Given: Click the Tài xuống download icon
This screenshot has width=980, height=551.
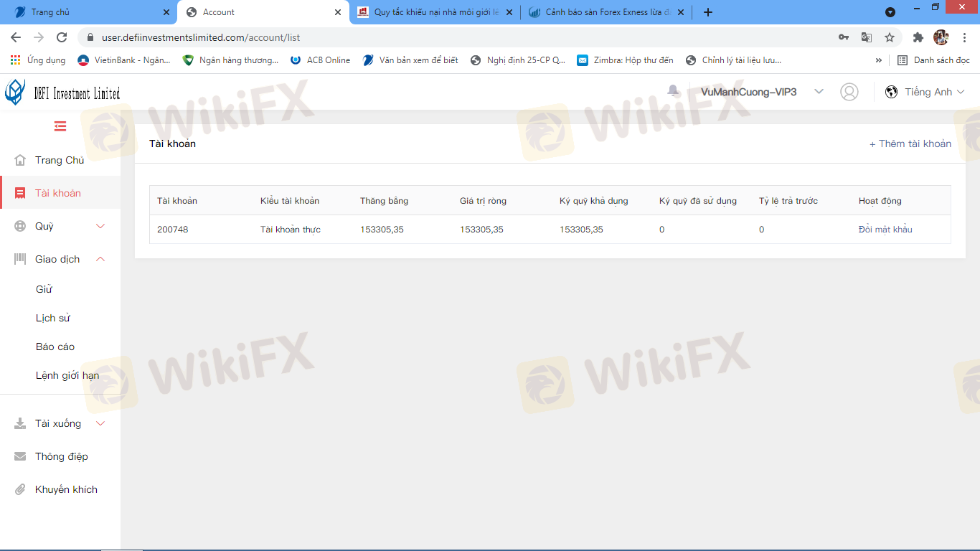Looking at the screenshot, I should click(x=20, y=423).
